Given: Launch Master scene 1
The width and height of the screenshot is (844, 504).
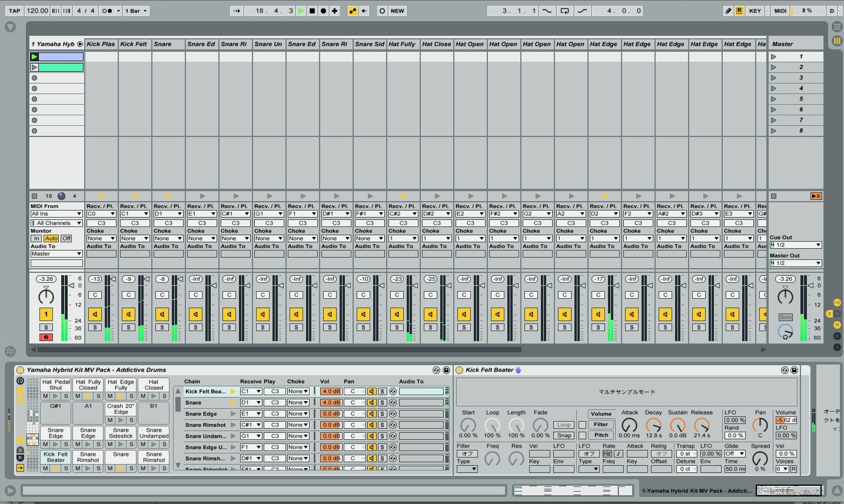Looking at the screenshot, I should (773, 56).
